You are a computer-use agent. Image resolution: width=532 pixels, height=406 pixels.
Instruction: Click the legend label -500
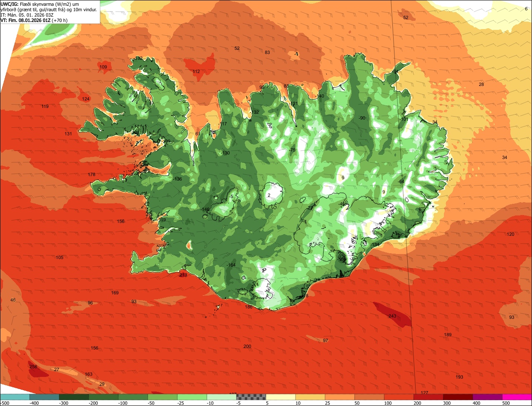click(5, 403)
